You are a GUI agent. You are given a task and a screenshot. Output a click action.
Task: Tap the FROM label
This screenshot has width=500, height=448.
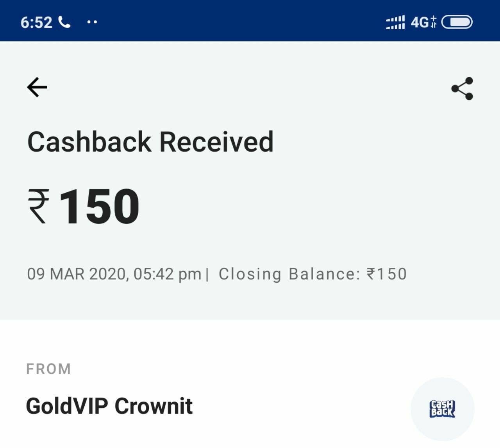tap(49, 369)
